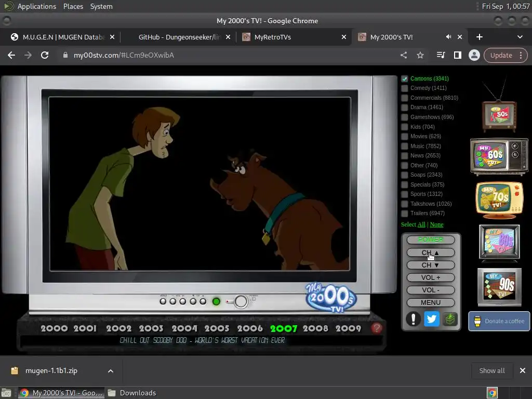Viewport: 532px width, 399px height.
Task: Select the year 2003
Action: click(151, 328)
